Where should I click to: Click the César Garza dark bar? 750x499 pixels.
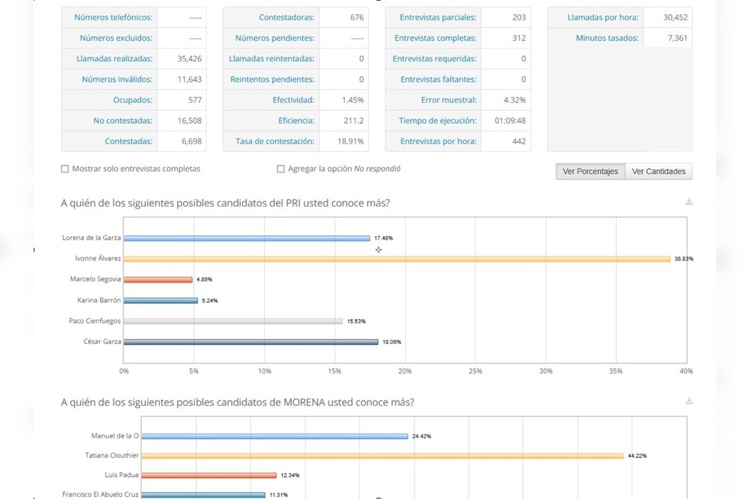pos(250,342)
